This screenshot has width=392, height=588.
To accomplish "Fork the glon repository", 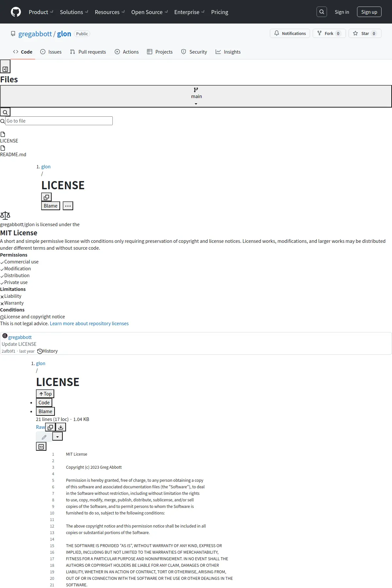I will (329, 33).
